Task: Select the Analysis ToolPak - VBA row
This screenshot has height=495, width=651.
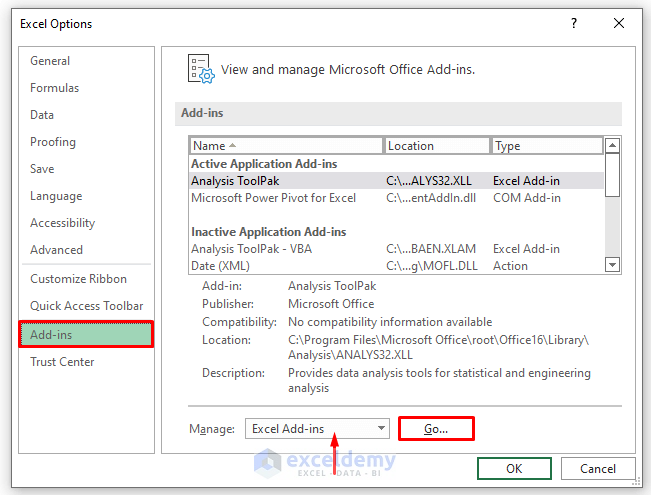Action: pyautogui.click(x=396, y=249)
